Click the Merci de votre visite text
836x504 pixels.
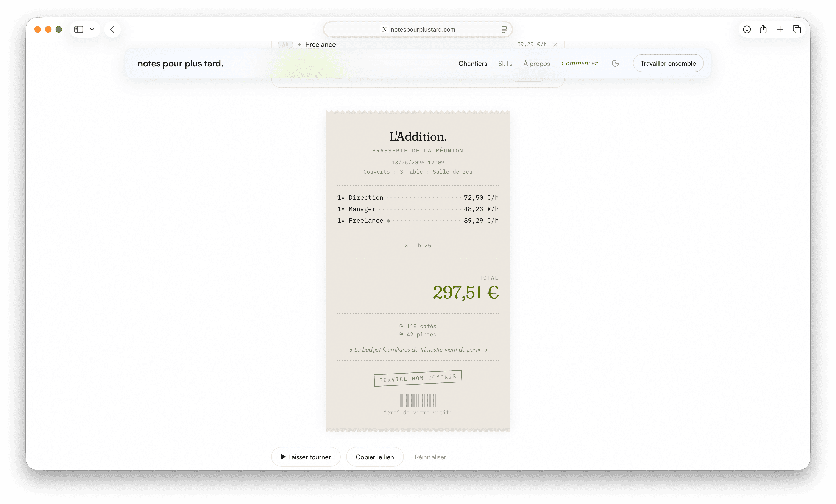(418, 413)
